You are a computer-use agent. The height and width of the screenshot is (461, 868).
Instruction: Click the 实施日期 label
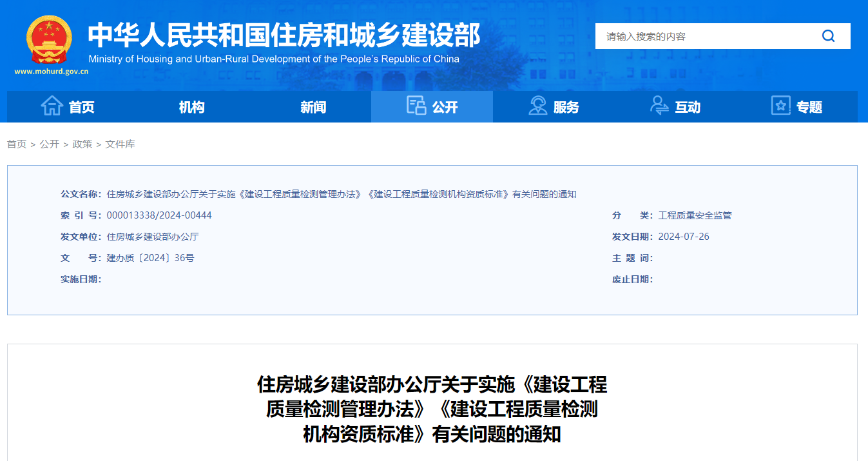point(81,279)
